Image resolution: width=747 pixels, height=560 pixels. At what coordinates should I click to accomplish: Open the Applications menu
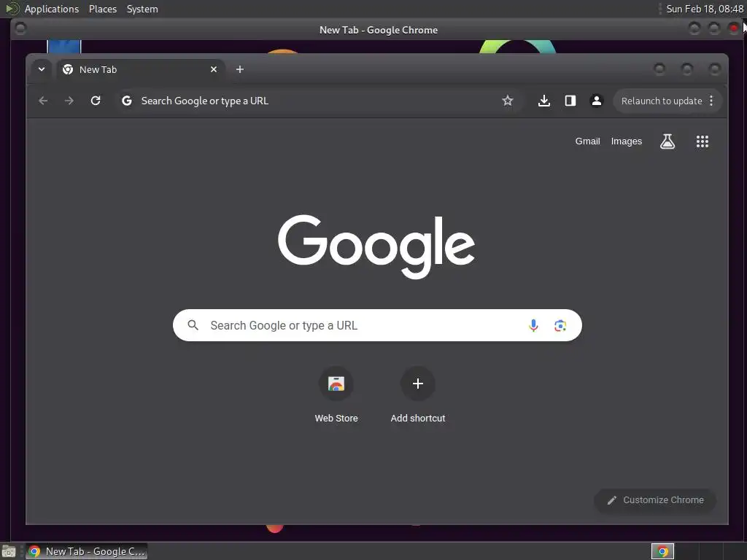pyautogui.click(x=52, y=9)
